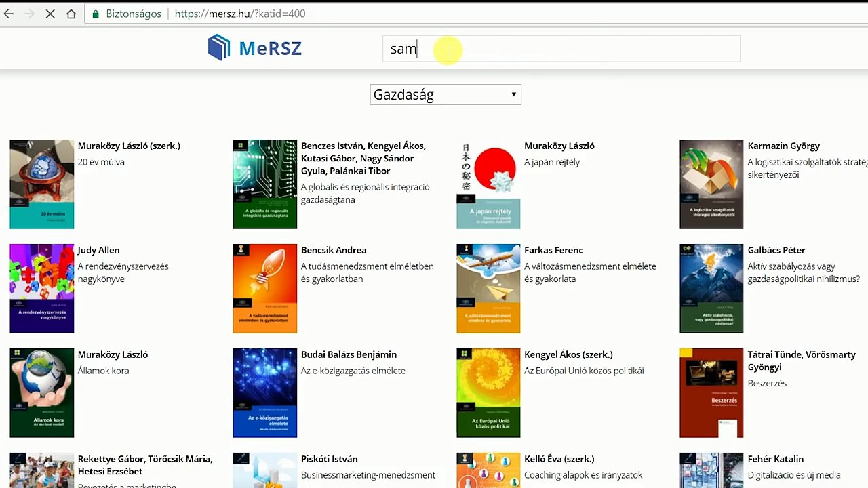Image resolution: width=868 pixels, height=488 pixels.
Task: Click authors 'Rekettye Gábor, Törőcsik Mária, Hetesi Erzsébet'
Action: coord(145,465)
